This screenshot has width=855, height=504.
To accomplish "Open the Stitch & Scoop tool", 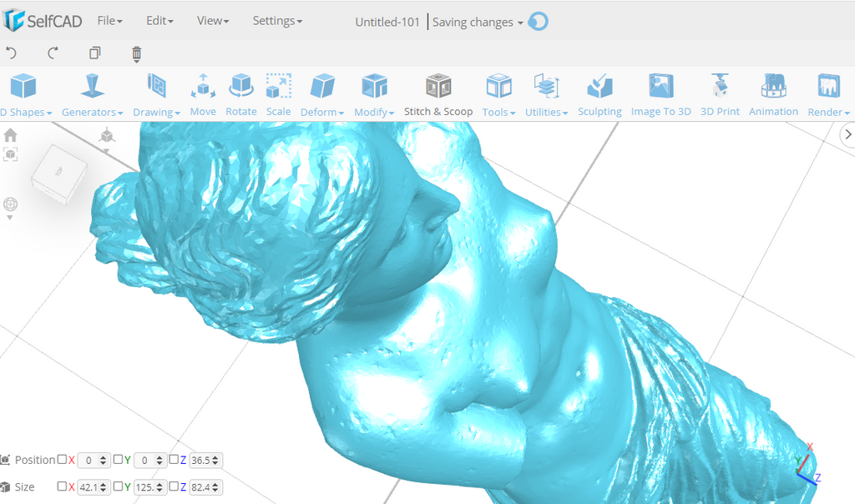I will pyautogui.click(x=438, y=95).
